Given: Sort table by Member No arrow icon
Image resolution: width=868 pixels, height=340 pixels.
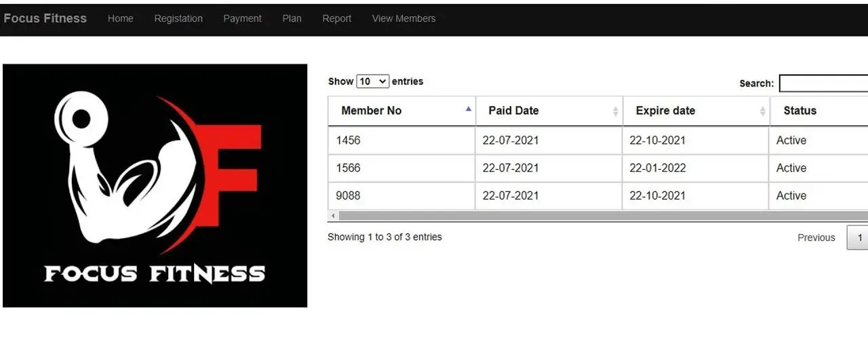Looking at the screenshot, I should [x=468, y=109].
